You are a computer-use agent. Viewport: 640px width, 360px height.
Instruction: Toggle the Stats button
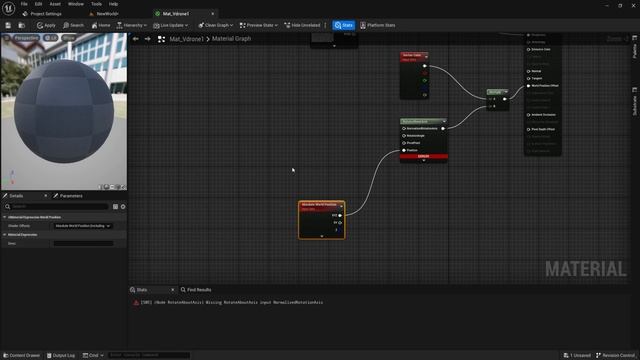344,25
